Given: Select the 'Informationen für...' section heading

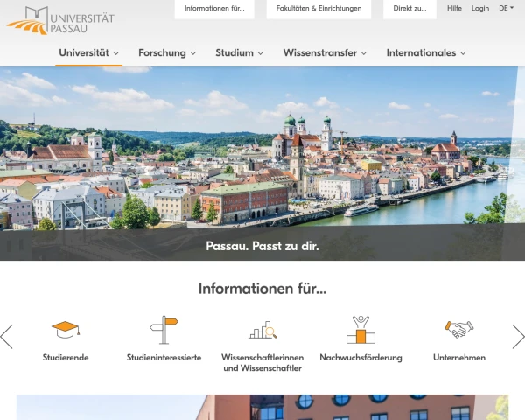Looking at the screenshot, I should pyautogui.click(x=262, y=289).
